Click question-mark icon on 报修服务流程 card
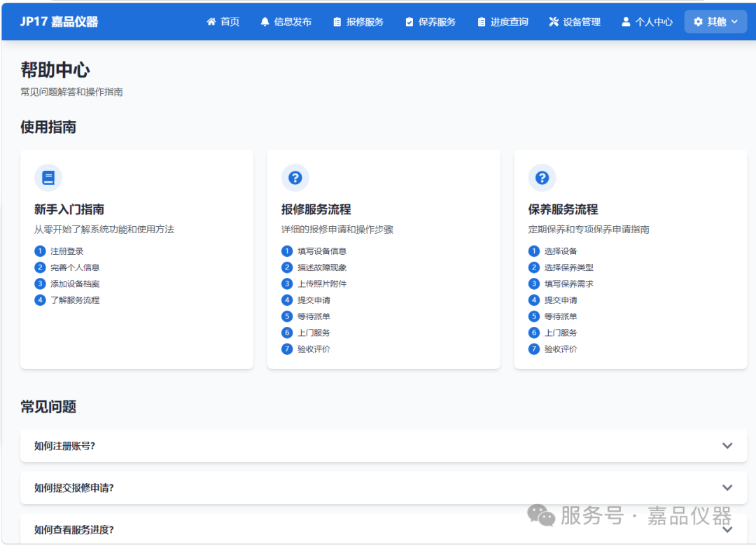This screenshot has width=756, height=546. click(295, 178)
